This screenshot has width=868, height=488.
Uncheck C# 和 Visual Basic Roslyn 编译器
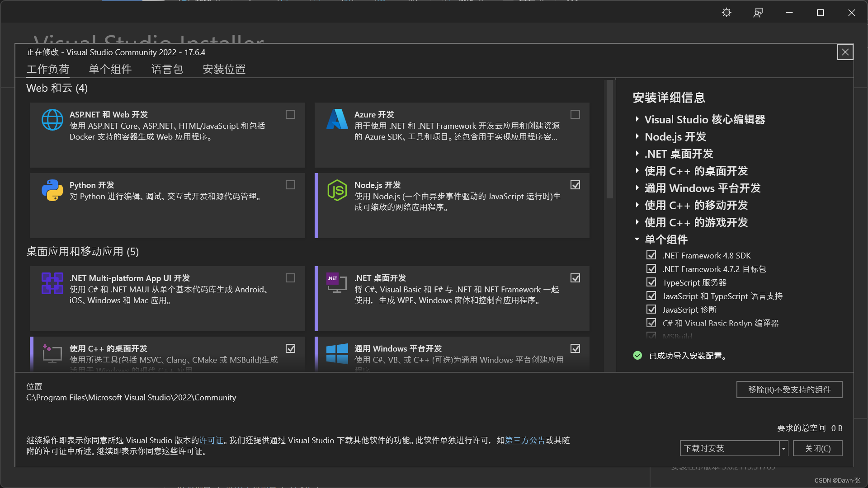(x=651, y=323)
